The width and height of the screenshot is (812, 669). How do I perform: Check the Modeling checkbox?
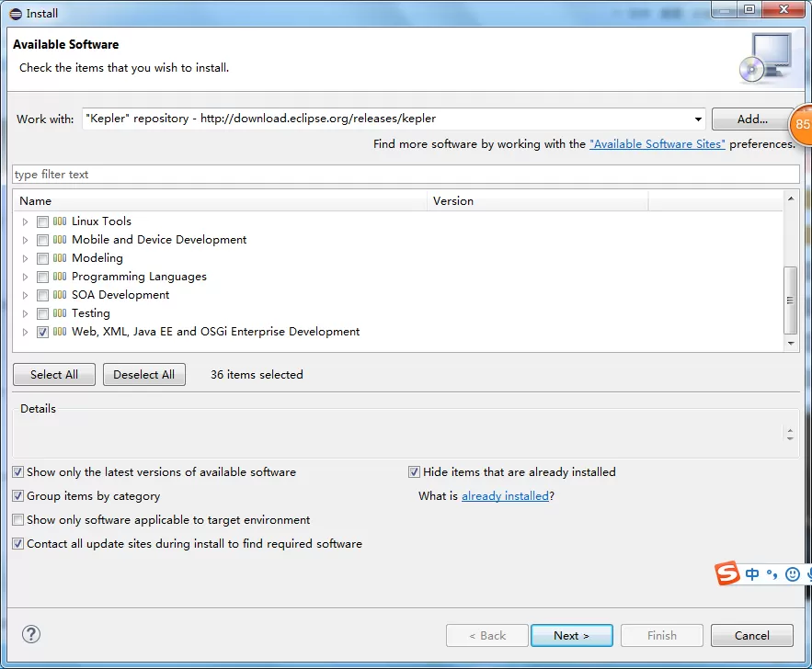(x=42, y=259)
